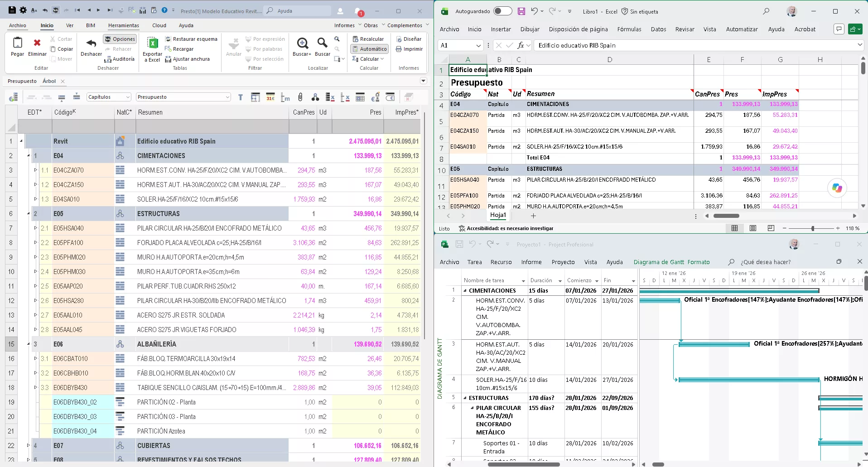Click the Excel Share green button

click(855, 29)
